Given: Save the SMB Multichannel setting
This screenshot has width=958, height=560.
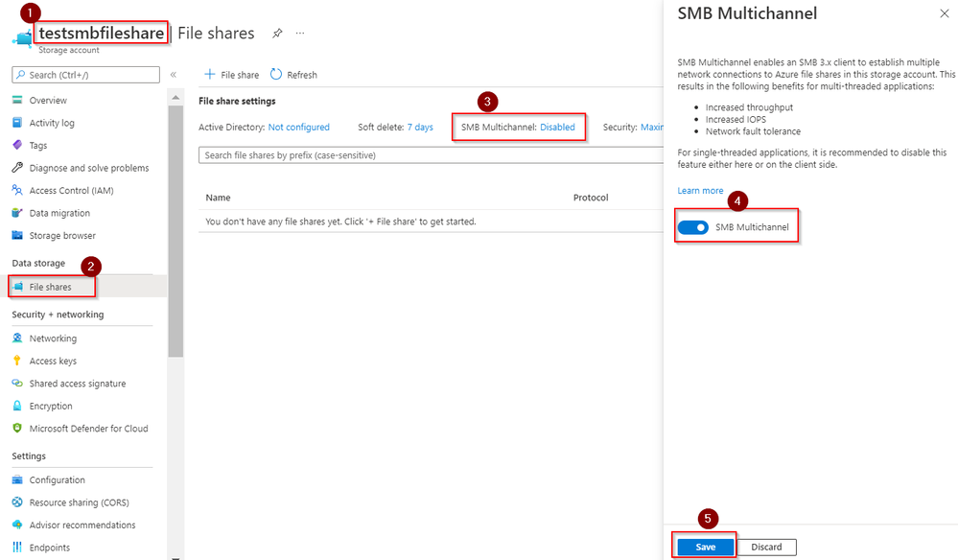Looking at the screenshot, I should pos(705,548).
